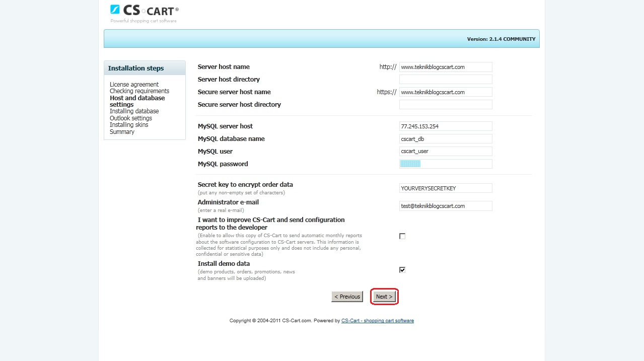Image resolution: width=644 pixels, height=361 pixels.
Task: Click the Install demo data label
Action: tap(224, 264)
